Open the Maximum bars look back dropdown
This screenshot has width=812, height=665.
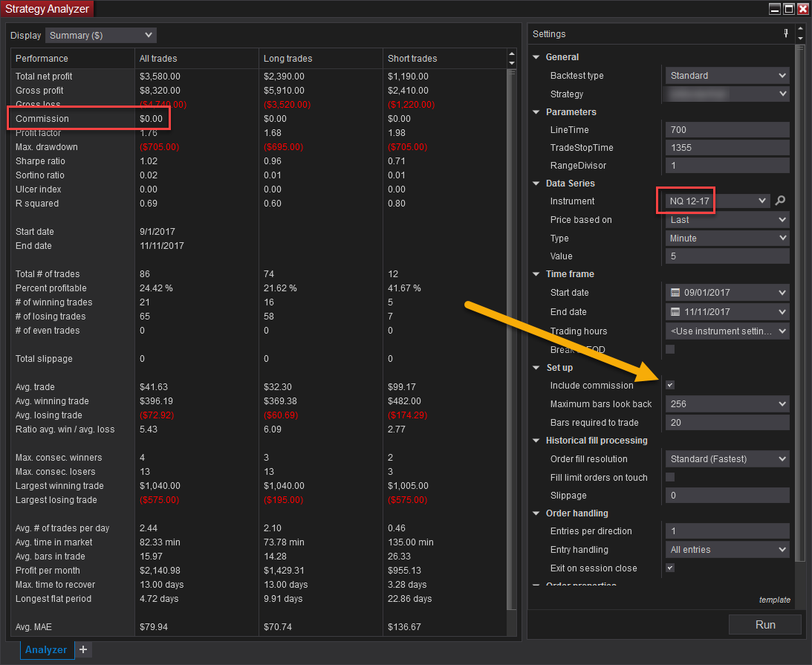[727, 404]
